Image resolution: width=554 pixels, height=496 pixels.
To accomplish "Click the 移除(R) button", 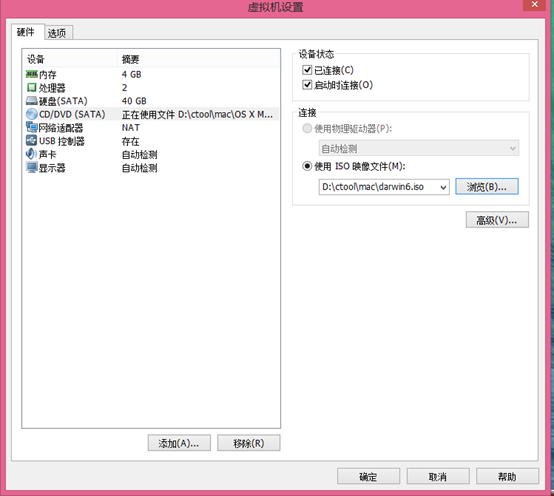I will tap(249, 443).
